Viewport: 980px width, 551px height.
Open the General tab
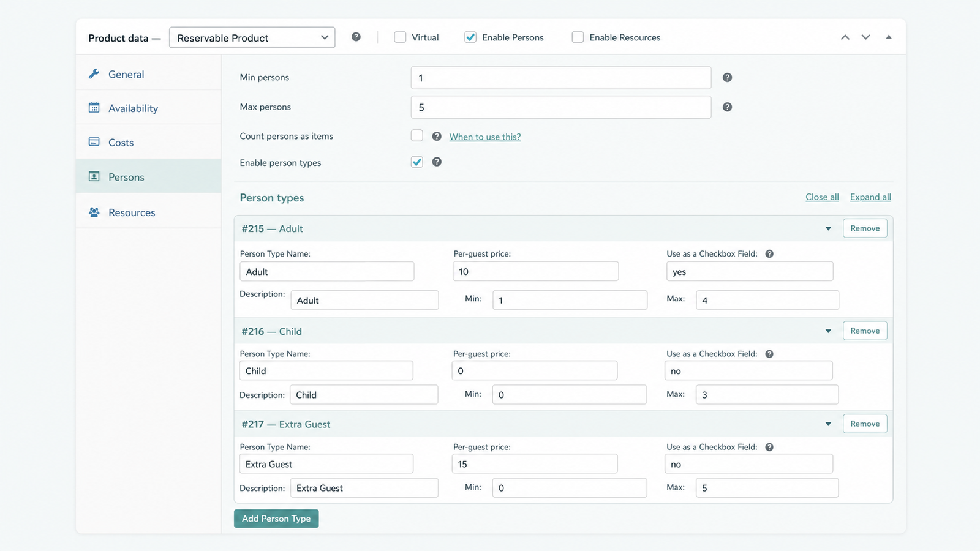click(x=148, y=74)
